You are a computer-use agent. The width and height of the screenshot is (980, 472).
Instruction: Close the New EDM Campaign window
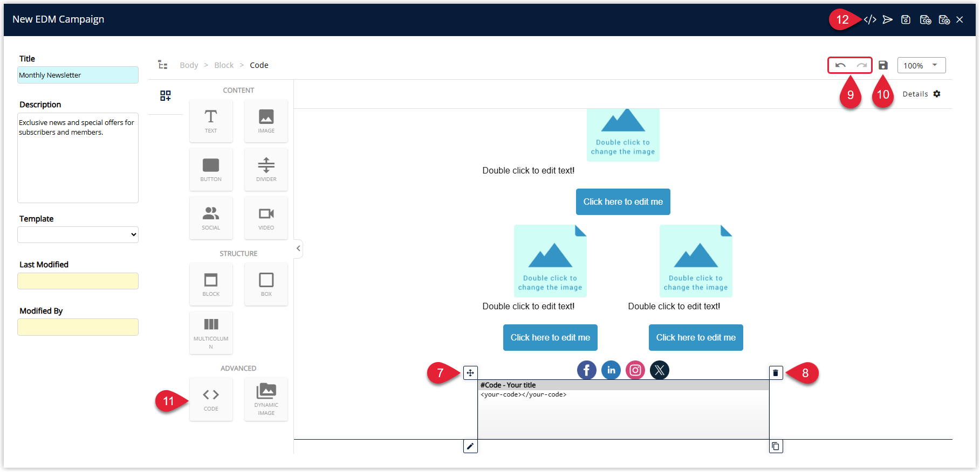960,20
